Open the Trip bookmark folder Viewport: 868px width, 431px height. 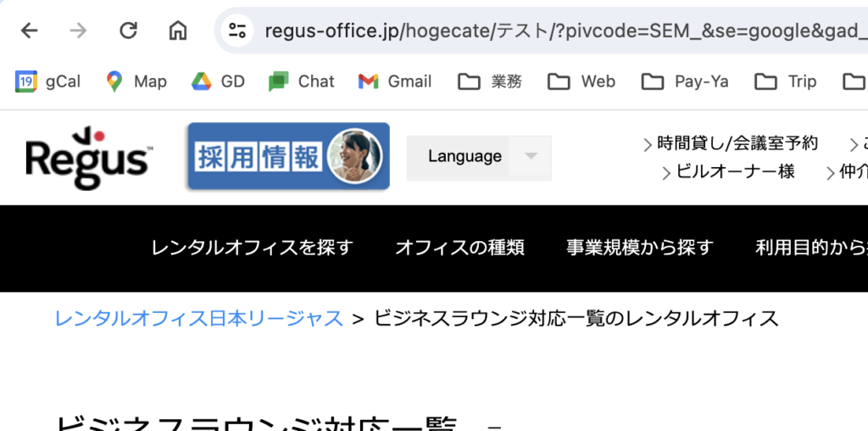(786, 81)
